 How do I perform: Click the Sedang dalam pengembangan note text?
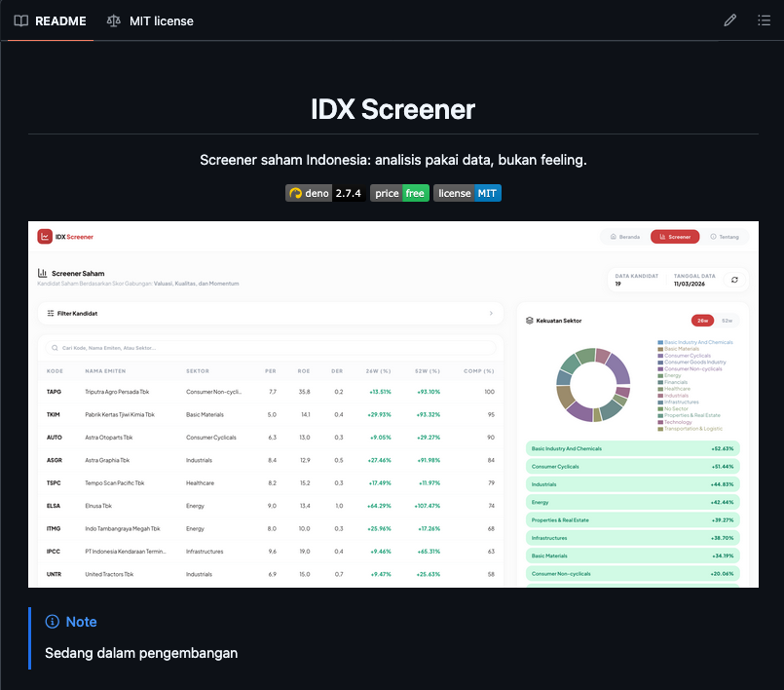pyautogui.click(x=141, y=653)
